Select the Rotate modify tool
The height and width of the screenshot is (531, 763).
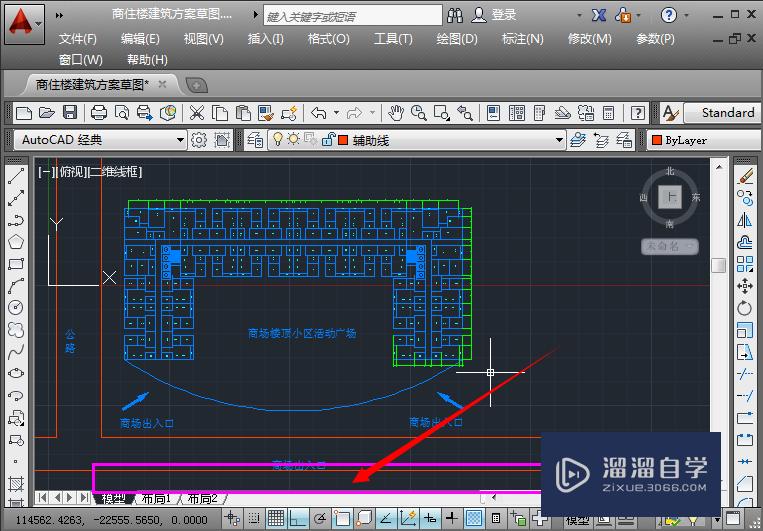click(745, 308)
